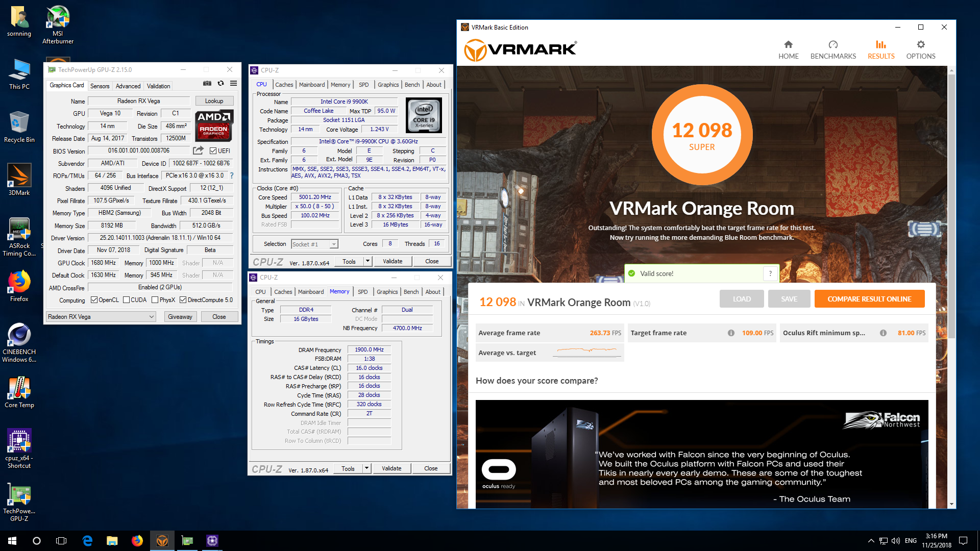
Task: Open Core Temp desktop icon
Action: pos(19,392)
